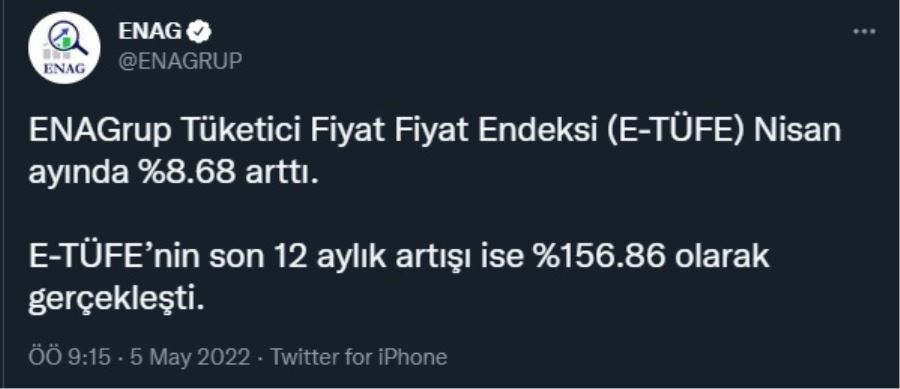Click the 5 May 2022 date
The image size is (900, 389).
click(190, 357)
